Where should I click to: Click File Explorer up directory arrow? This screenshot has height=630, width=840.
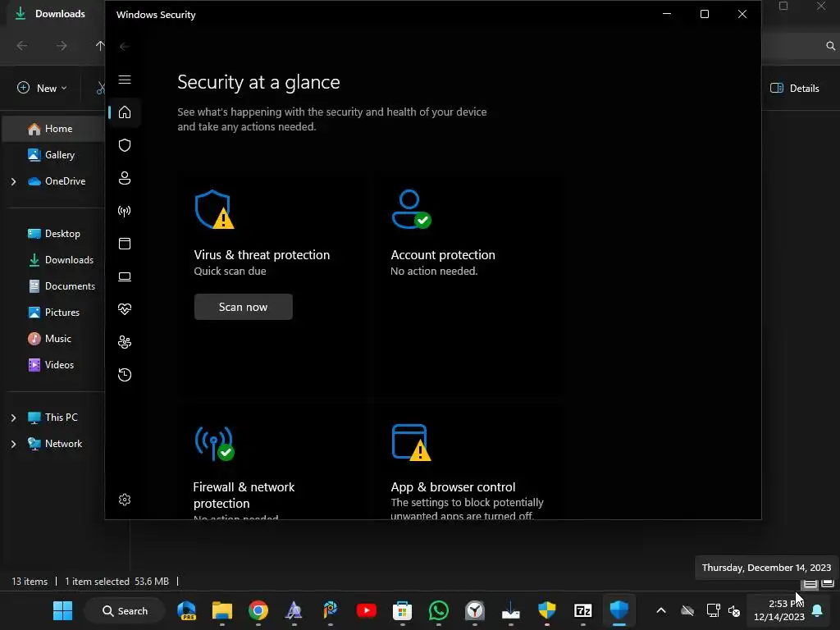(99, 46)
